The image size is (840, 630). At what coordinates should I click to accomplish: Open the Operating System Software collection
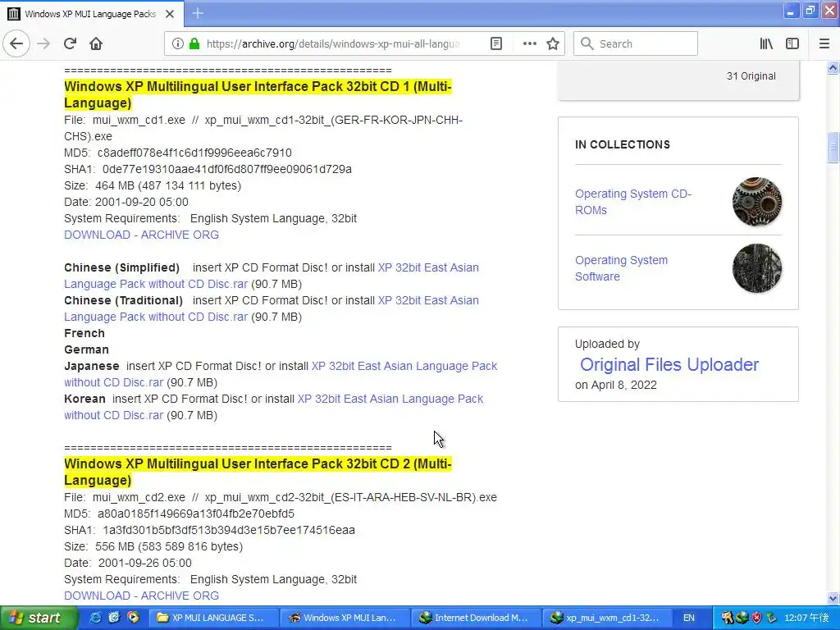pyautogui.click(x=621, y=268)
